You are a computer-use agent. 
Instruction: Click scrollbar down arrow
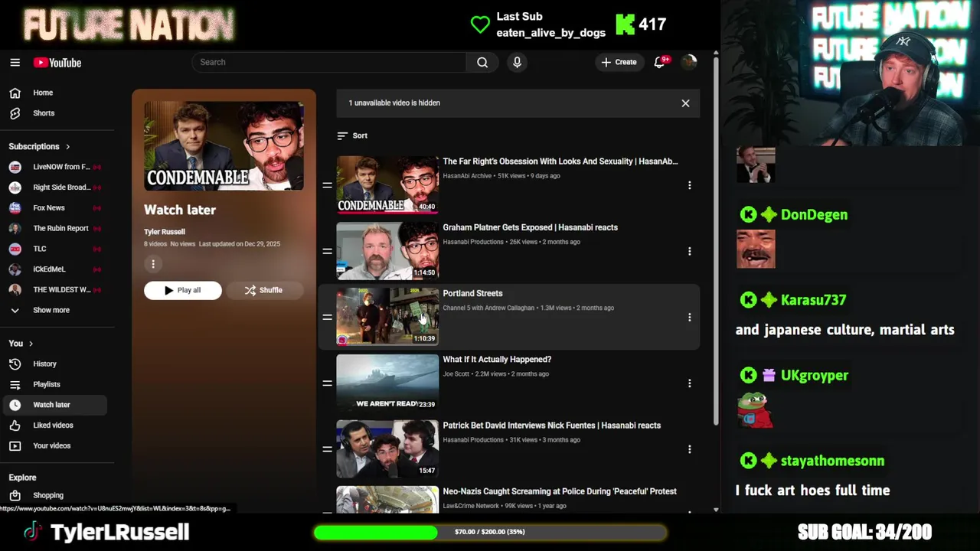point(716,510)
